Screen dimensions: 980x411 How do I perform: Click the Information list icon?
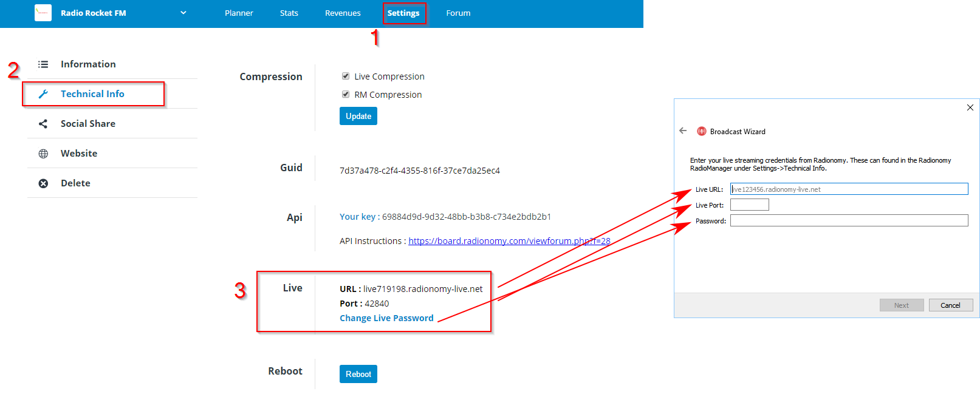pyautogui.click(x=43, y=64)
